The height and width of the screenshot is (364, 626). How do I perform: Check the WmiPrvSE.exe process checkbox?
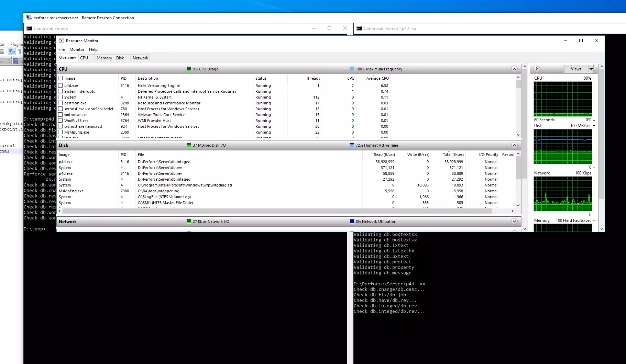tap(61, 121)
